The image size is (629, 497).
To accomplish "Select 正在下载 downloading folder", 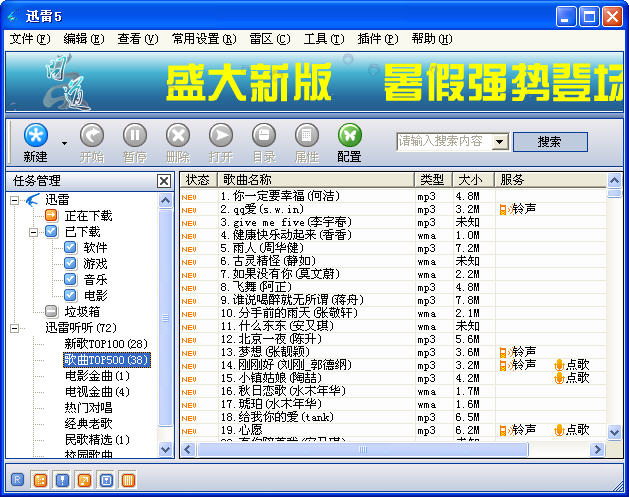I will pos(88,216).
